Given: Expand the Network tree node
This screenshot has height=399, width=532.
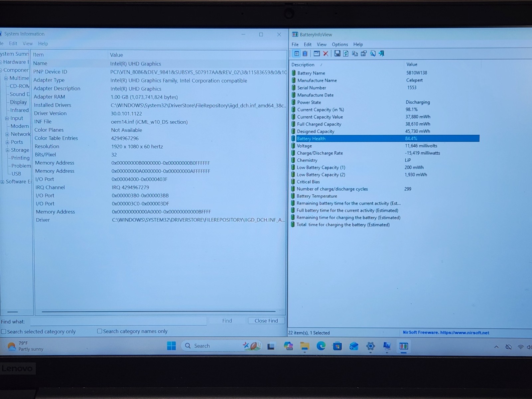Looking at the screenshot, I should 7,134.
